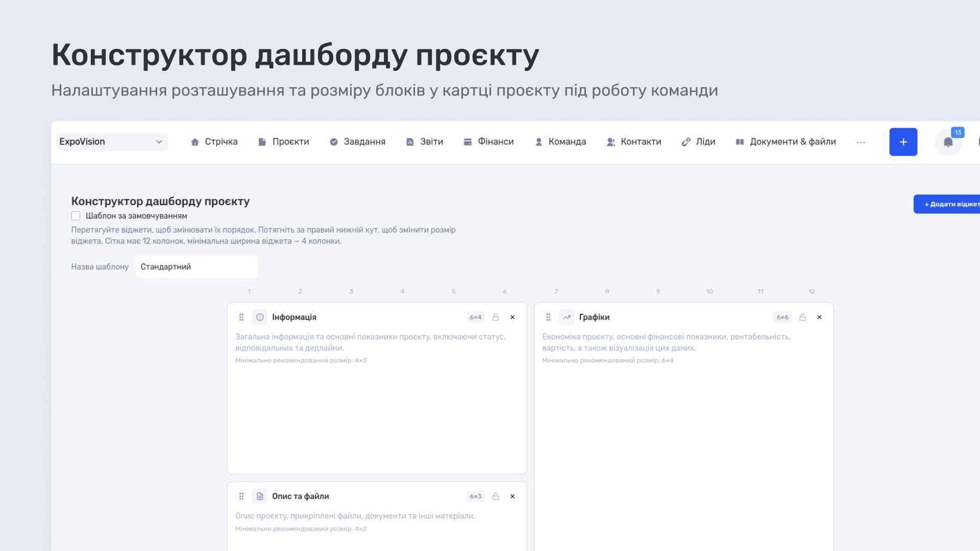Switch to Звіти section
Viewport: 980px width, 551px height.
click(425, 142)
